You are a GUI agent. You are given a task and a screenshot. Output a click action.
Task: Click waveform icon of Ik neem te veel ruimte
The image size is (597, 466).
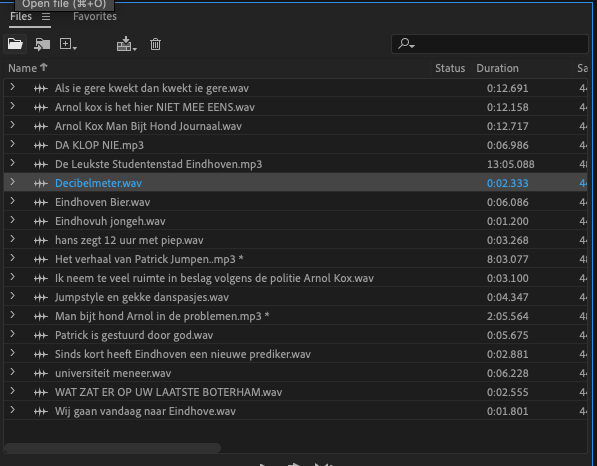pyautogui.click(x=41, y=279)
